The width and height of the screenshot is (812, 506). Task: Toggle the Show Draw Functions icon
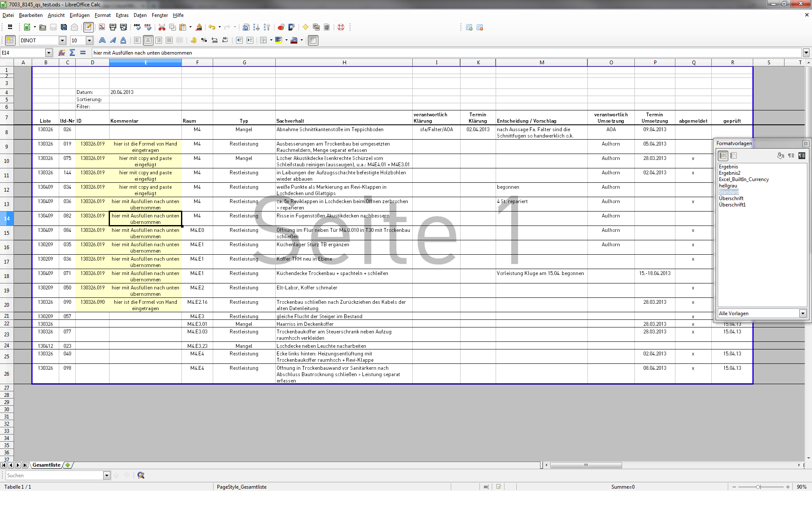(291, 27)
